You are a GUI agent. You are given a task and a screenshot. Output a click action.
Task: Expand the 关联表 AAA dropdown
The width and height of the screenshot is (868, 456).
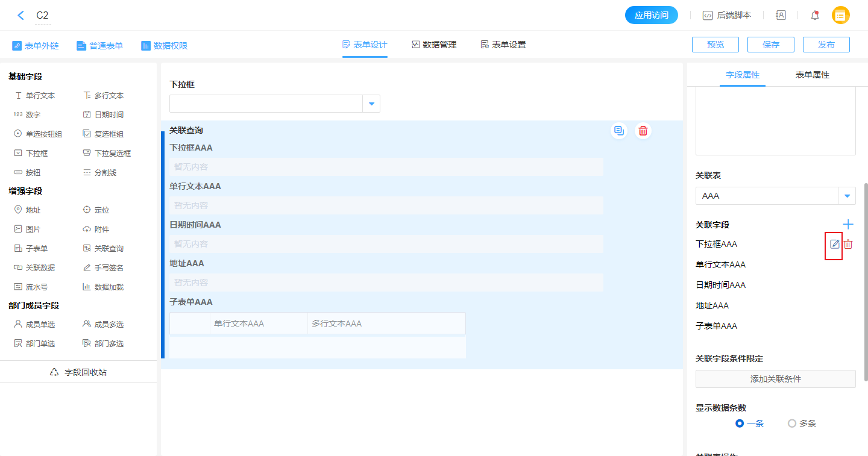[x=848, y=196]
